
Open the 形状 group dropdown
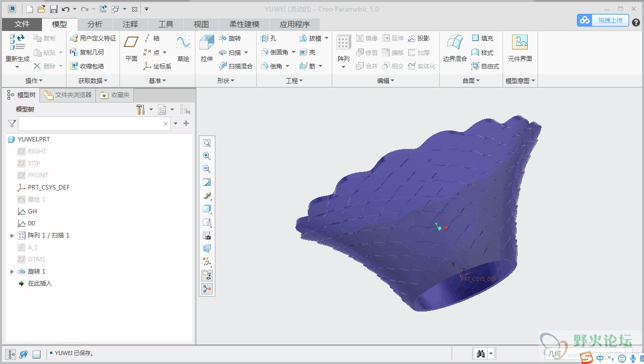(x=226, y=80)
